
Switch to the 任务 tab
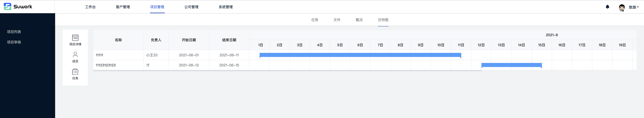(314, 20)
